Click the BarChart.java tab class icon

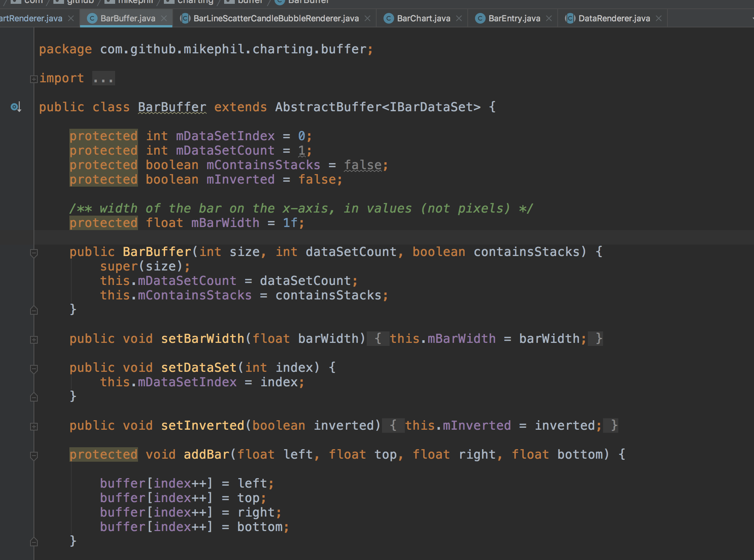pos(388,18)
